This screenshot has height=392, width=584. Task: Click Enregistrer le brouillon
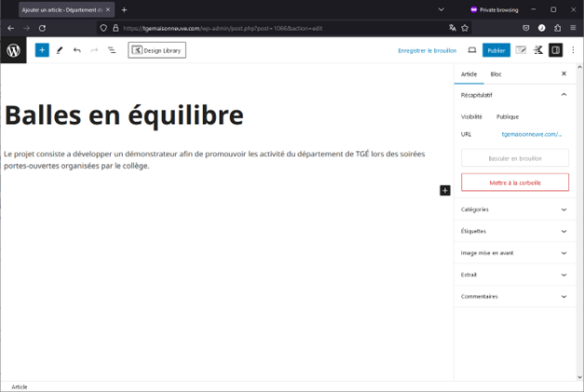(428, 50)
